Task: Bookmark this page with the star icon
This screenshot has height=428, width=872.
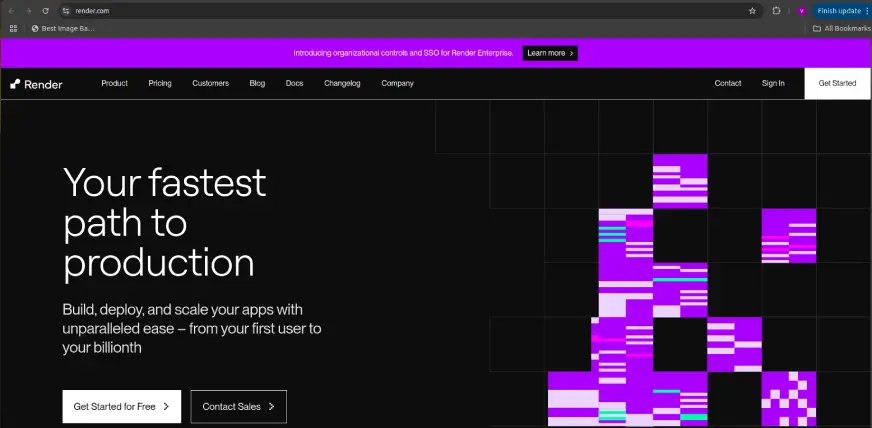Action: pos(752,11)
